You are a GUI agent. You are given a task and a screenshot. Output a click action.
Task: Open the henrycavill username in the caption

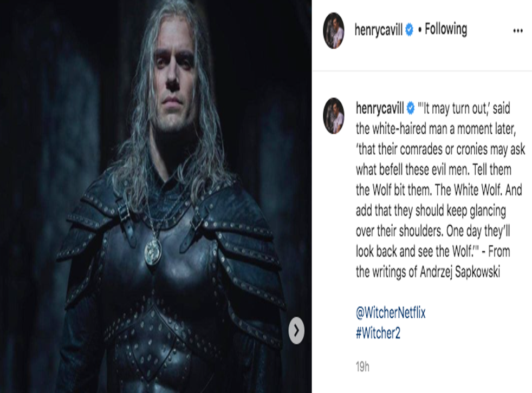click(x=380, y=108)
